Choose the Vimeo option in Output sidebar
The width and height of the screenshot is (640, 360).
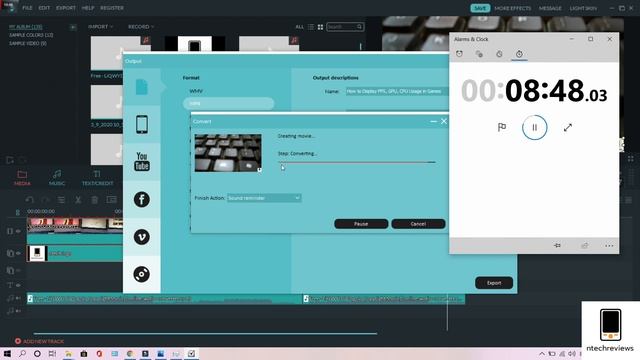pyautogui.click(x=142, y=237)
